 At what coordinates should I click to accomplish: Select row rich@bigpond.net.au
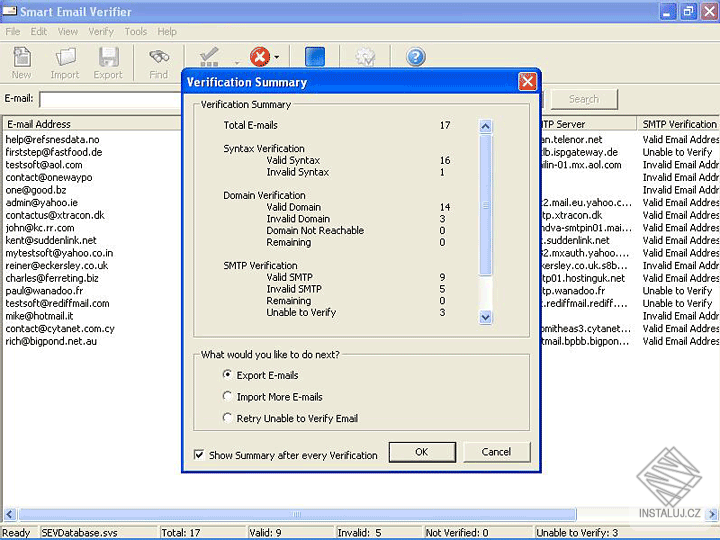click(x=51, y=341)
